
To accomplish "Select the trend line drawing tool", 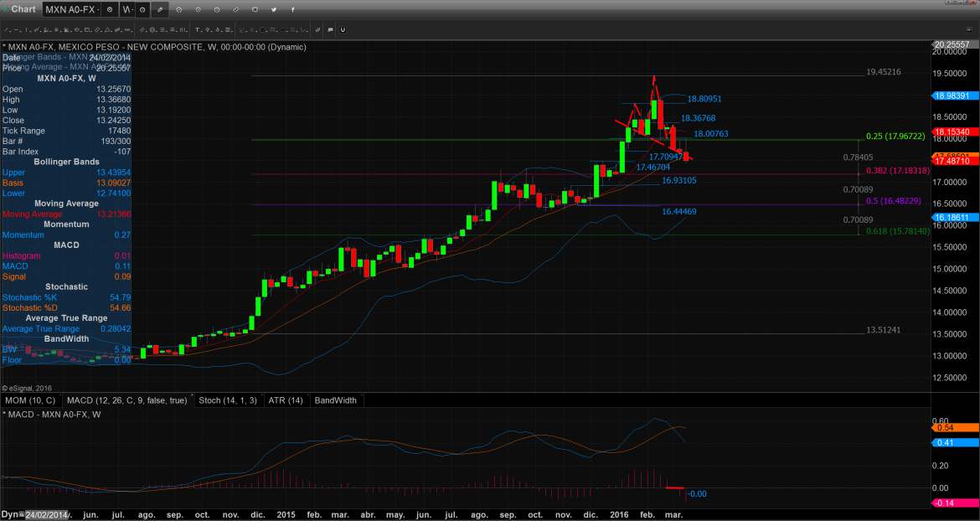I will [x=6, y=29].
